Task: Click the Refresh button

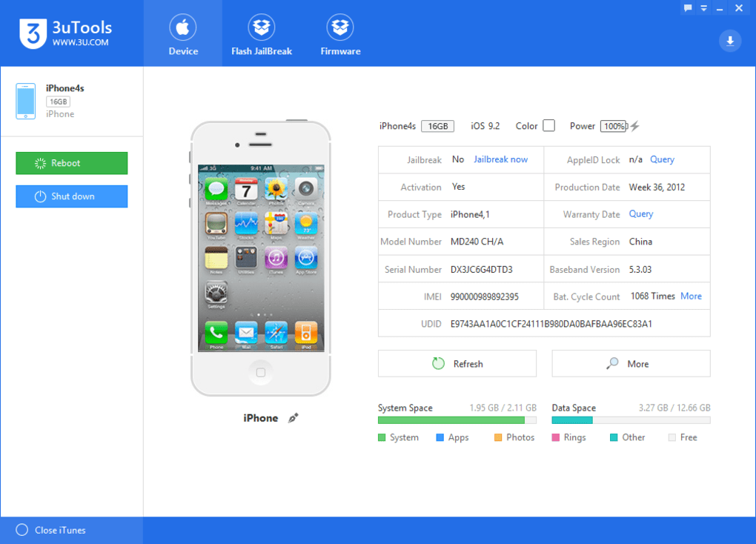Action: [x=457, y=364]
